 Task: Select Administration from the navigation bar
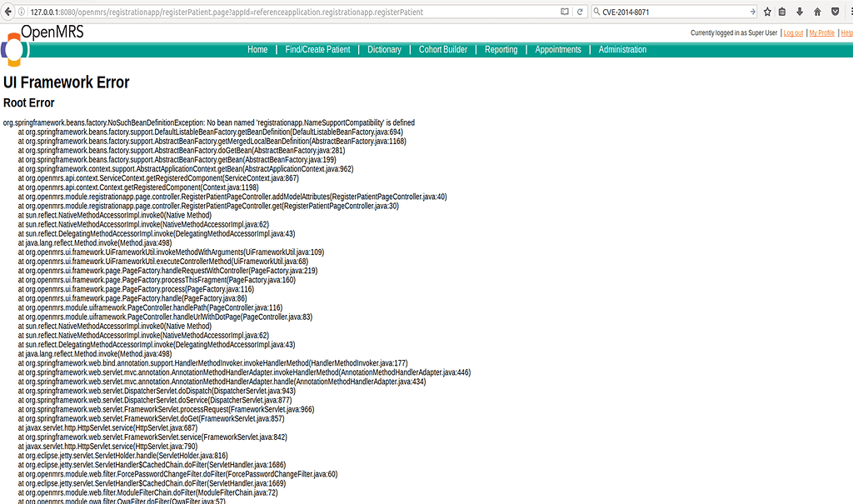(622, 49)
